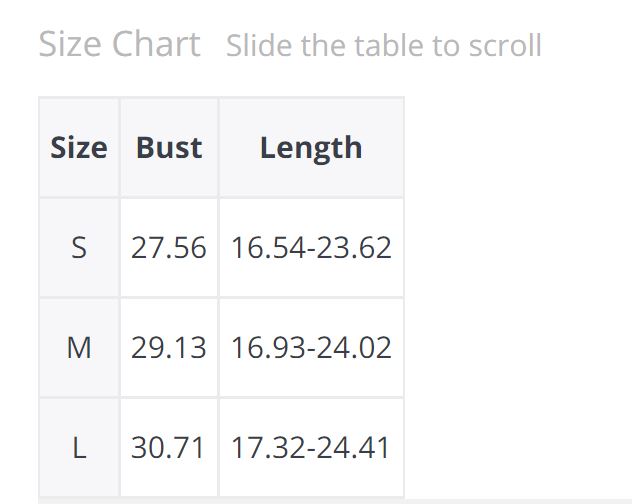
Task: Select the Length column header
Action: click(x=311, y=148)
